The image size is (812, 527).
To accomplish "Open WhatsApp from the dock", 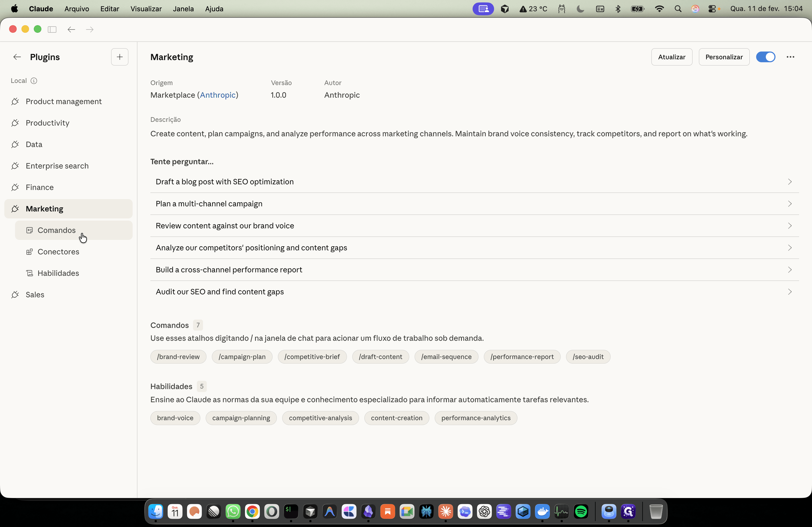I will point(233,511).
